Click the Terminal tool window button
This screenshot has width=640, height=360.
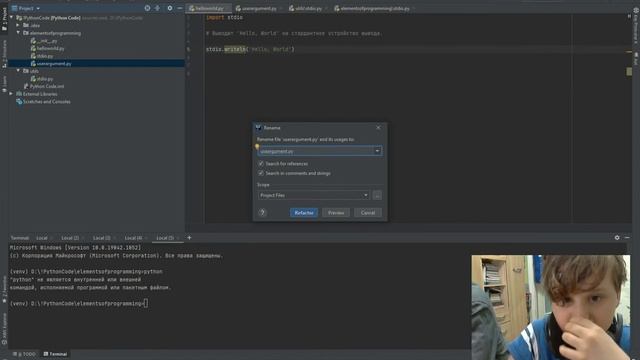click(x=56, y=354)
